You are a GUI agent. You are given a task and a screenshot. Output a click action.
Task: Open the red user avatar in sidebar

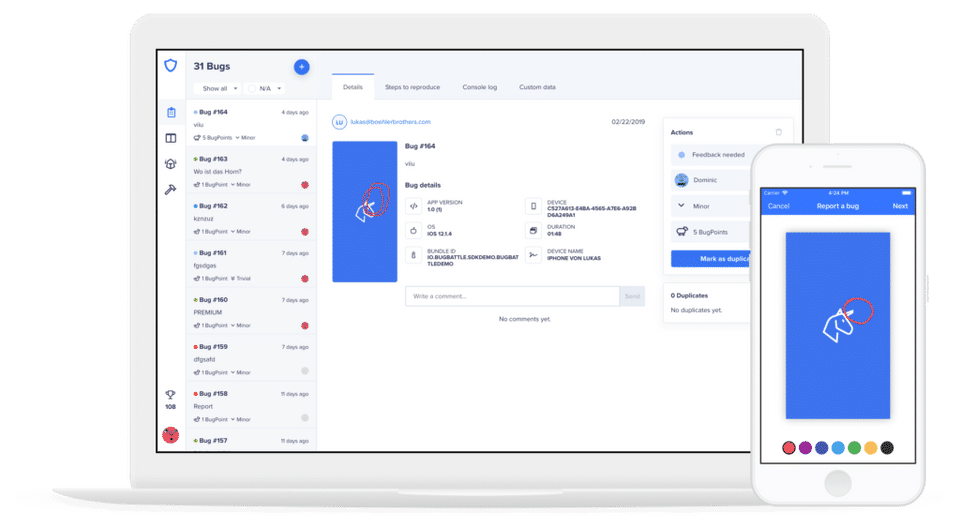pyautogui.click(x=170, y=435)
